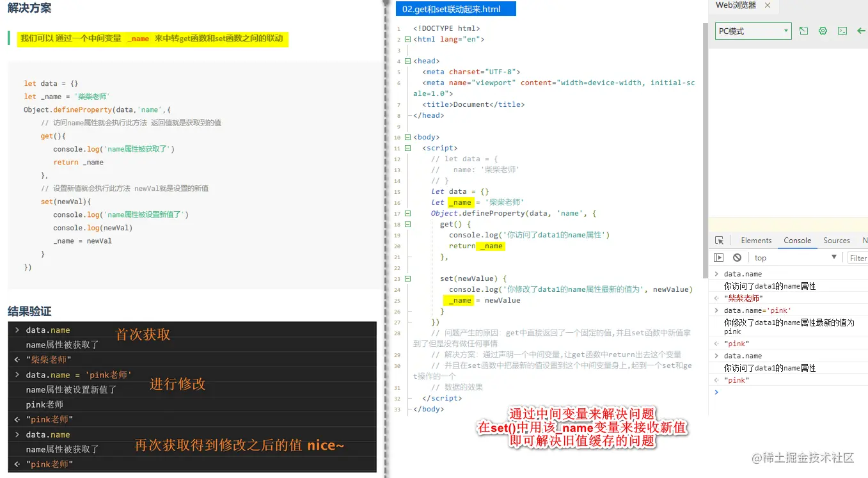This screenshot has width=868, height=478.
Task: Open the top execution context dropdown
Action: [x=795, y=258]
